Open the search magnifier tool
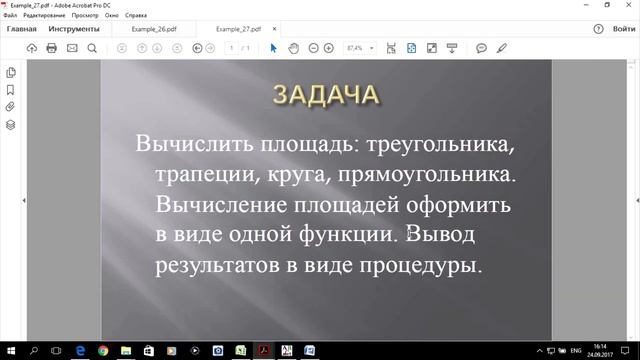Viewport: 640px width, 360px height. click(x=92, y=48)
